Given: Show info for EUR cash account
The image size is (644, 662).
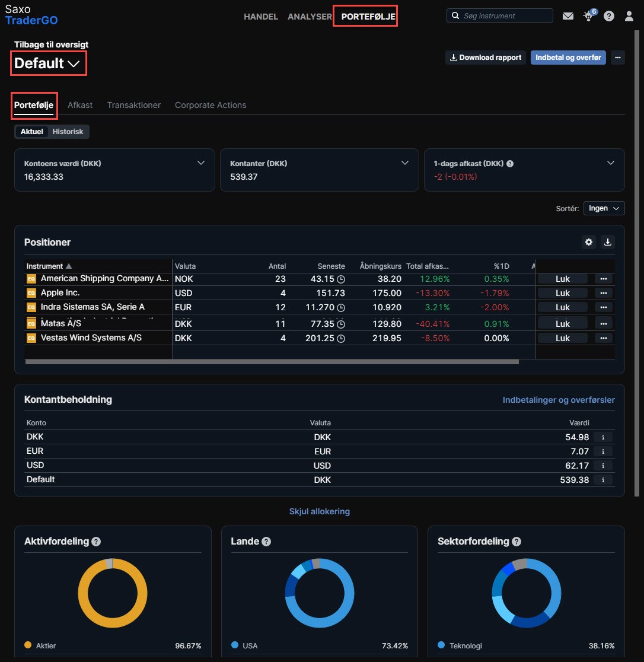Looking at the screenshot, I should pos(603,451).
